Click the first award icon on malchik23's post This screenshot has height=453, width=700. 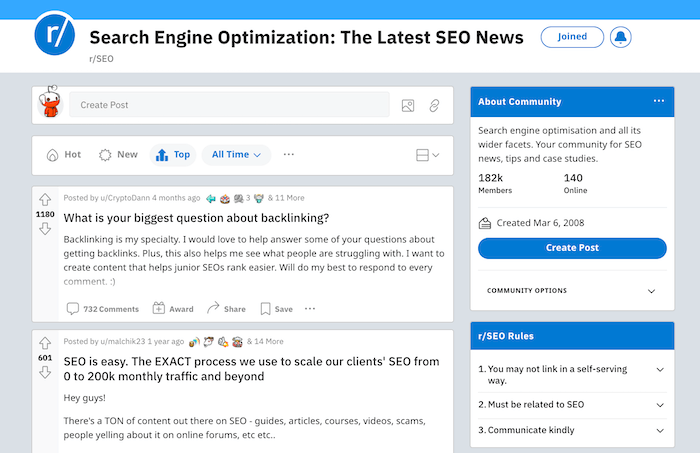pos(194,342)
